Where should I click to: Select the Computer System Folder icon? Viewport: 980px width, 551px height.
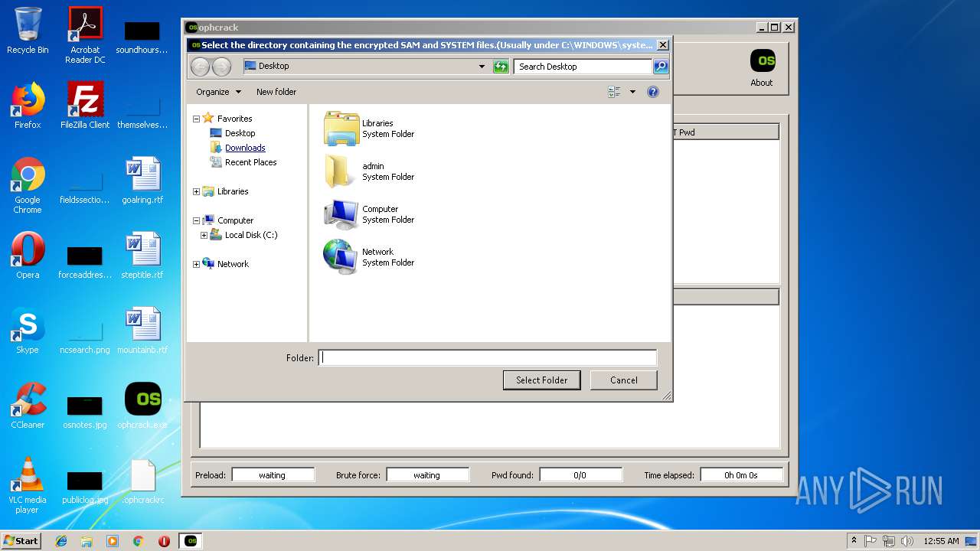[341, 214]
